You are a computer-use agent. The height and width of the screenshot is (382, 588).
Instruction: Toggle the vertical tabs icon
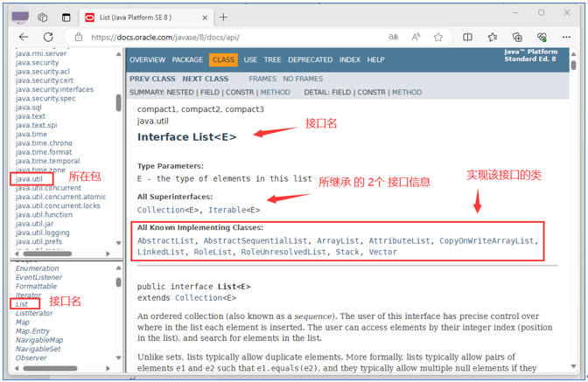(66, 17)
